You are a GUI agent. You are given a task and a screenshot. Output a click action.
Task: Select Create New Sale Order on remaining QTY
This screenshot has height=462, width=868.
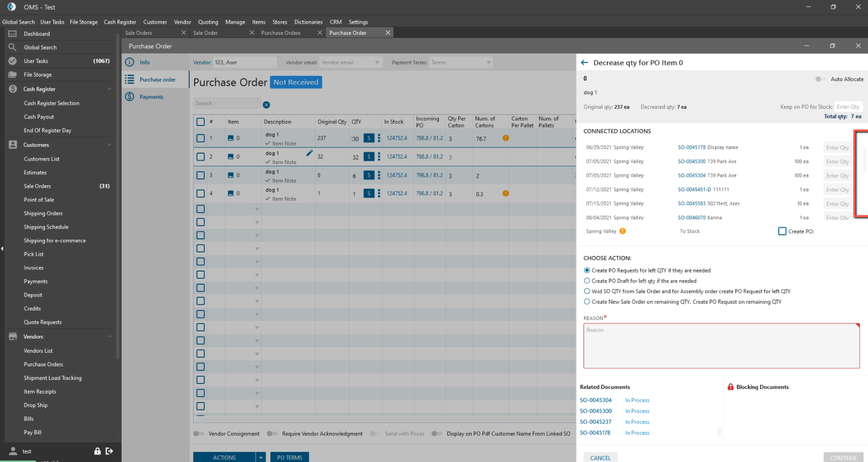pos(587,302)
